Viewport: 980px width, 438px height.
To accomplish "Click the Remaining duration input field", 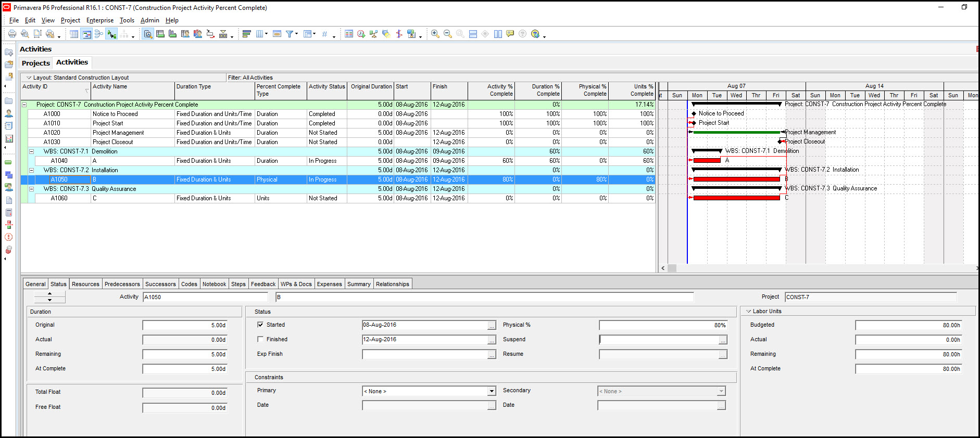I will (x=185, y=354).
